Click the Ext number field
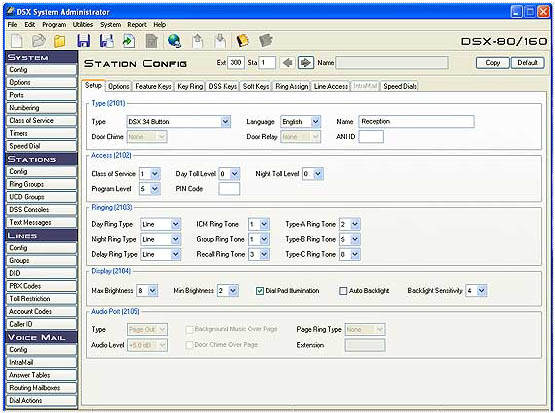Screen dimensions: 555x413 pyautogui.click(x=236, y=63)
